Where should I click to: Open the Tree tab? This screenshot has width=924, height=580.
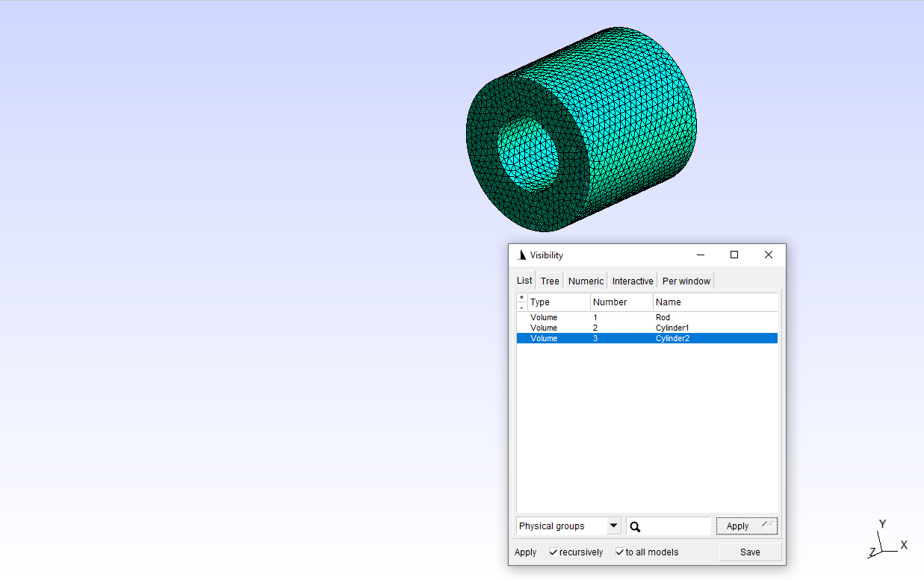click(x=550, y=281)
